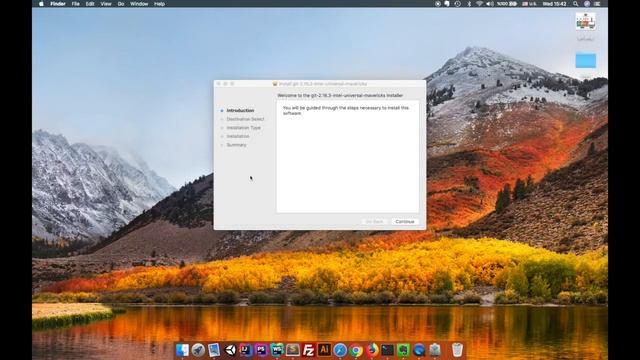Open Time Machine menu bar icon
The image size is (640, 360).
458,4
